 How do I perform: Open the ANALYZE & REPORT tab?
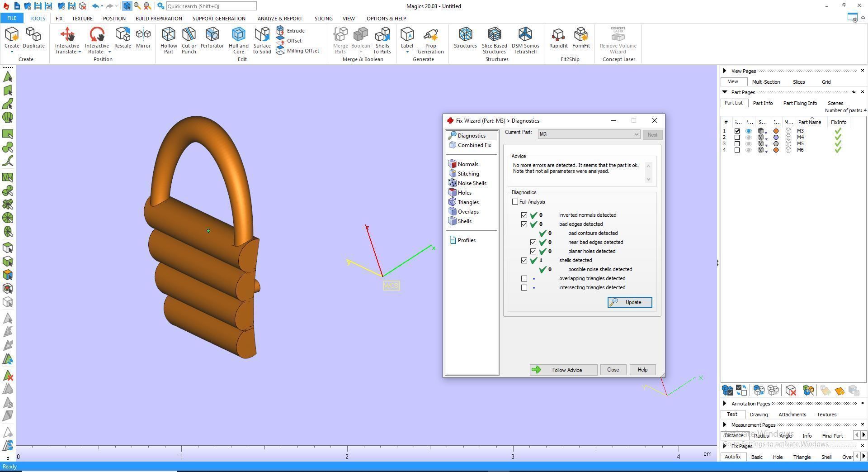pos(280,19)
